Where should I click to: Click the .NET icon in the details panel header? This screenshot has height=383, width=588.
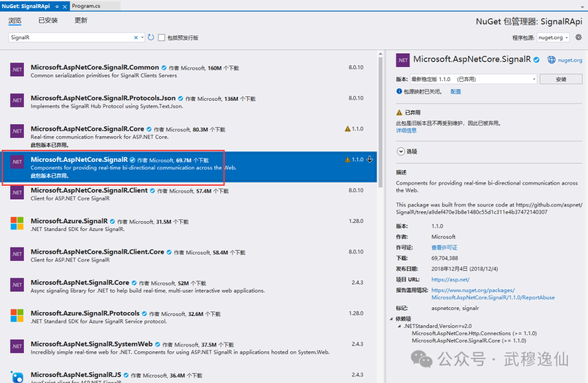403,60
